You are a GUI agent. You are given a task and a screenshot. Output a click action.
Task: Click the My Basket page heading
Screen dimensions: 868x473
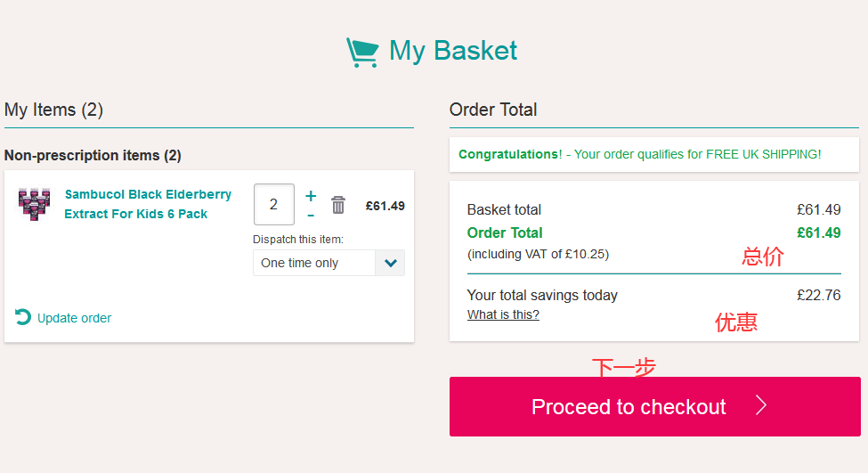(x=452, y=51)
